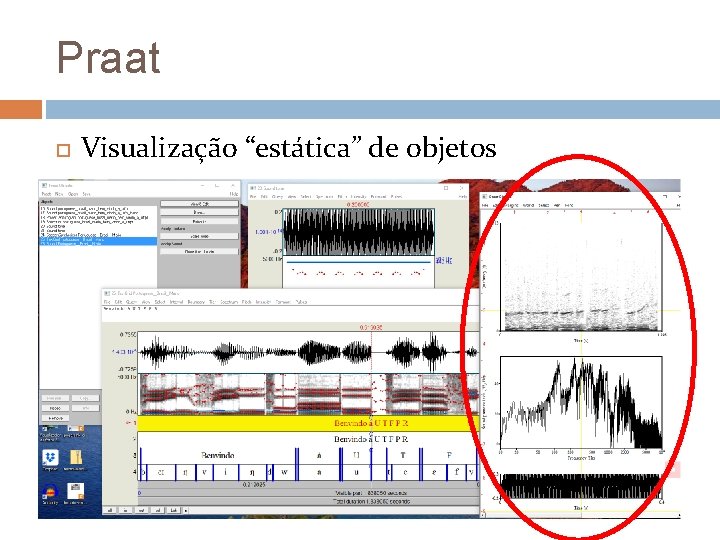Select the highlighted Sound Brasil_Male object row
Viewport: 720px width, 540px height.
tap(98, 244)
